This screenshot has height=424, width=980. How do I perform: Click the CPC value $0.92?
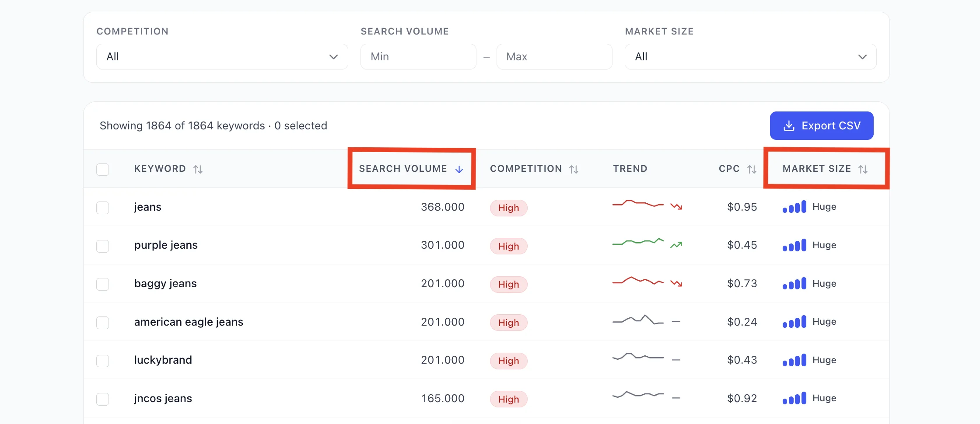tap(742, 398)
